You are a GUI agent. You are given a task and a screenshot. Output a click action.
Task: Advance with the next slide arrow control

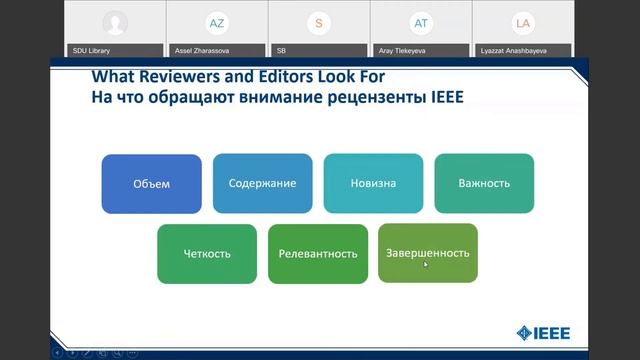tap(73, 352)
